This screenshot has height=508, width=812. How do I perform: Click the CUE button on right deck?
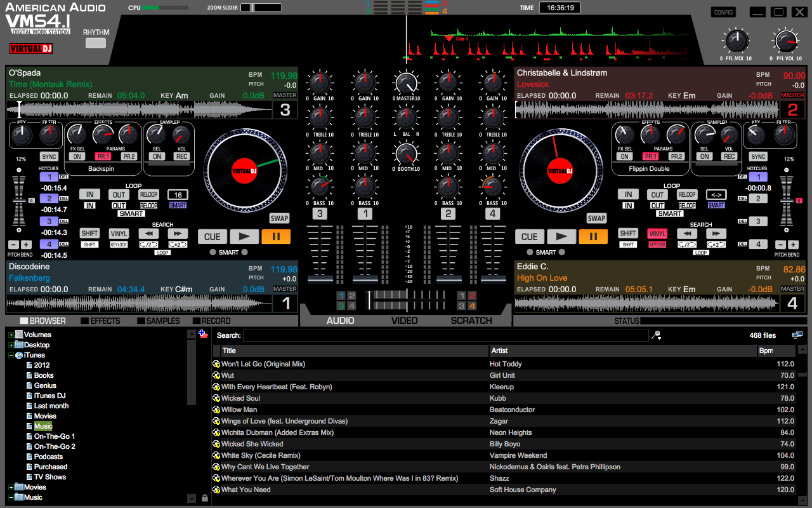click(530, 237)
